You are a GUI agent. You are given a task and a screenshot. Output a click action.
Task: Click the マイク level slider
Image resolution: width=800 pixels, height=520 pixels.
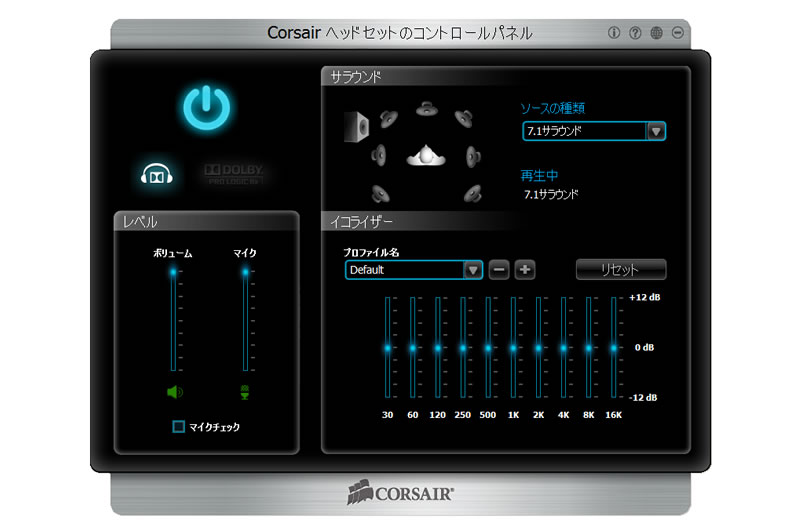coord(245,320)
